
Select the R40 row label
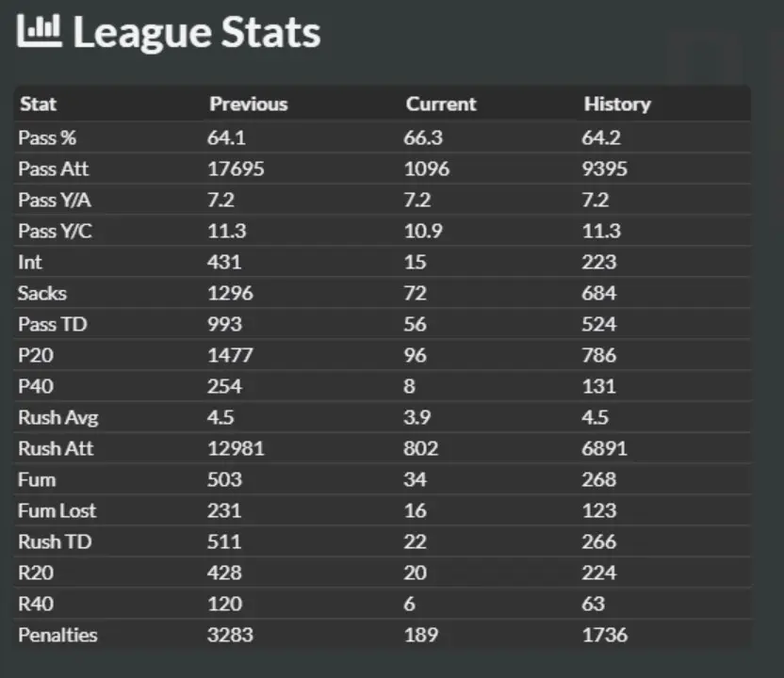(36, 604)
